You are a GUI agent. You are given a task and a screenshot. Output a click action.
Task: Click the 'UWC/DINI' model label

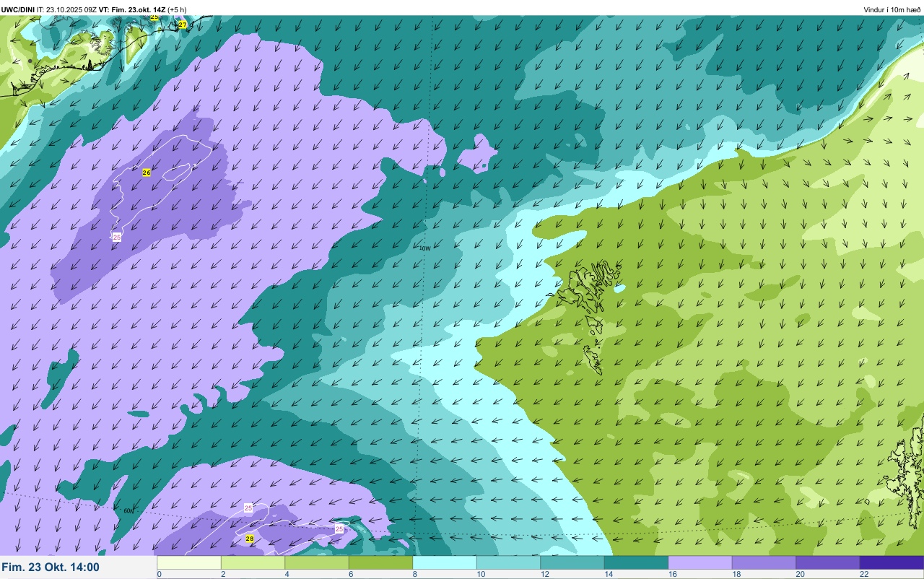tap(18, 9)
